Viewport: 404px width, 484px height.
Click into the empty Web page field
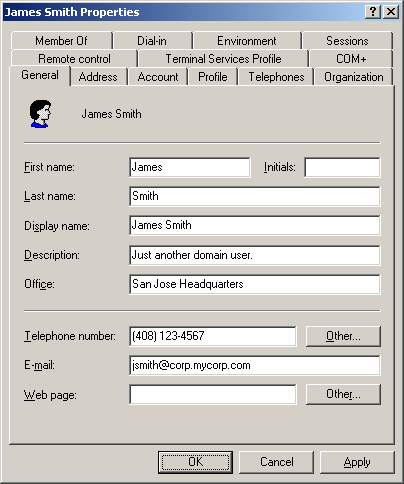(213, 394)
